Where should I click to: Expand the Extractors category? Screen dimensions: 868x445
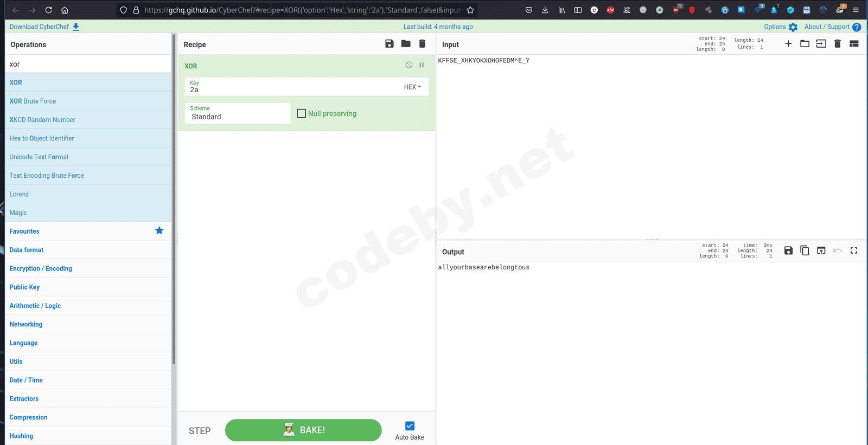point(88,399)
